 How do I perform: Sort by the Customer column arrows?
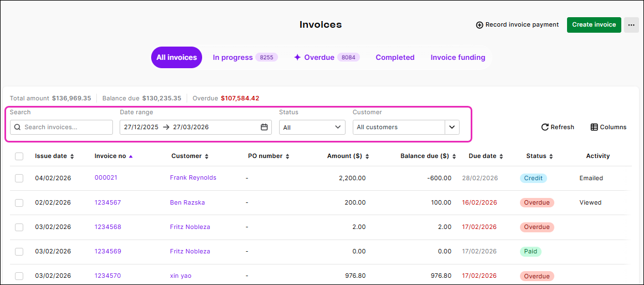click(x=207, y=156)
